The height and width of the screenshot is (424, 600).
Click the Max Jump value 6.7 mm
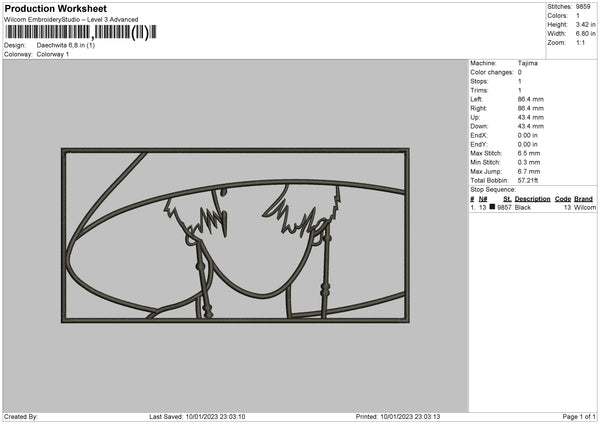[529, 171]
